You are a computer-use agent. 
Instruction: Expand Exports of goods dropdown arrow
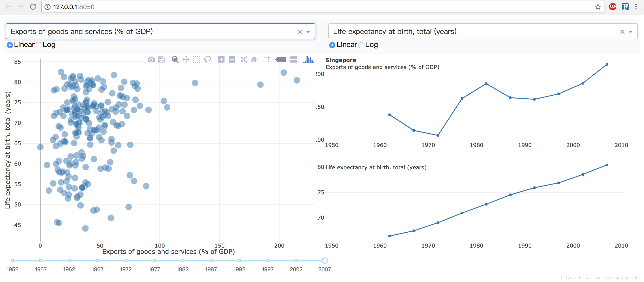coord(308,32)
